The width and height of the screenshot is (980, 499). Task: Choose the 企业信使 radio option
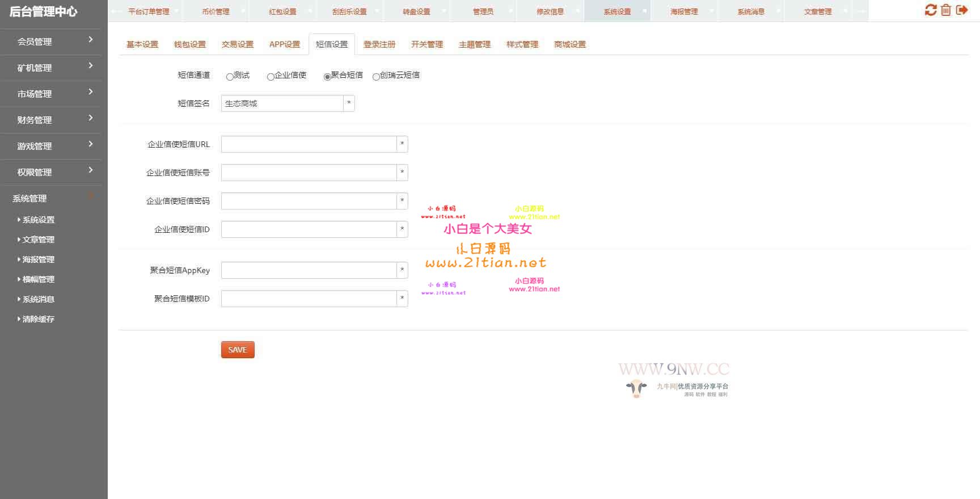271,77
